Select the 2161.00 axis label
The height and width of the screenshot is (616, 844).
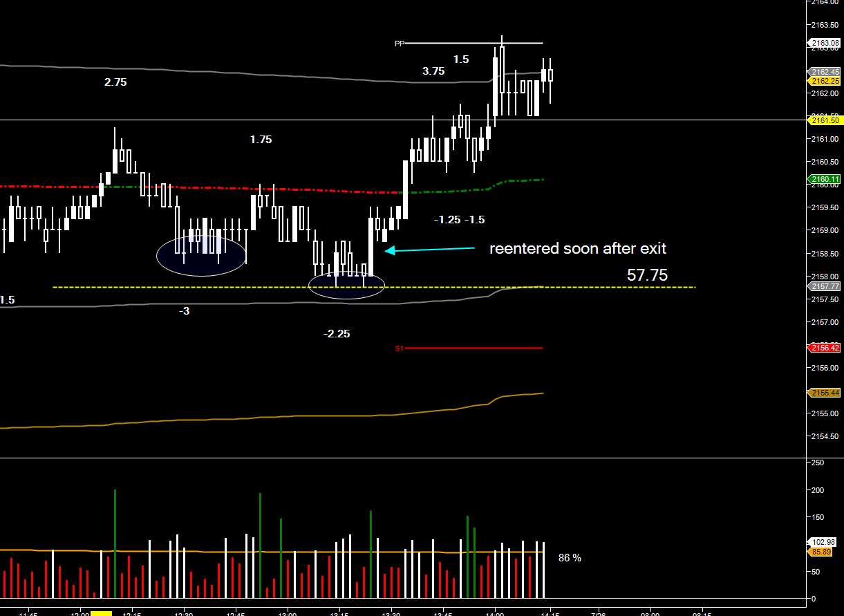pyautogui.click(x=824, y=139)
